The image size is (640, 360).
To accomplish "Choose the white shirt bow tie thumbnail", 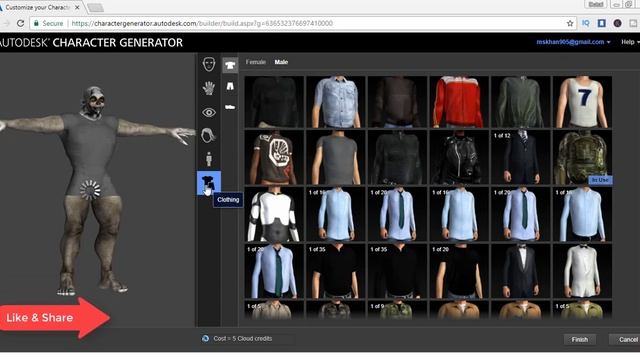I will pos(582,271).
